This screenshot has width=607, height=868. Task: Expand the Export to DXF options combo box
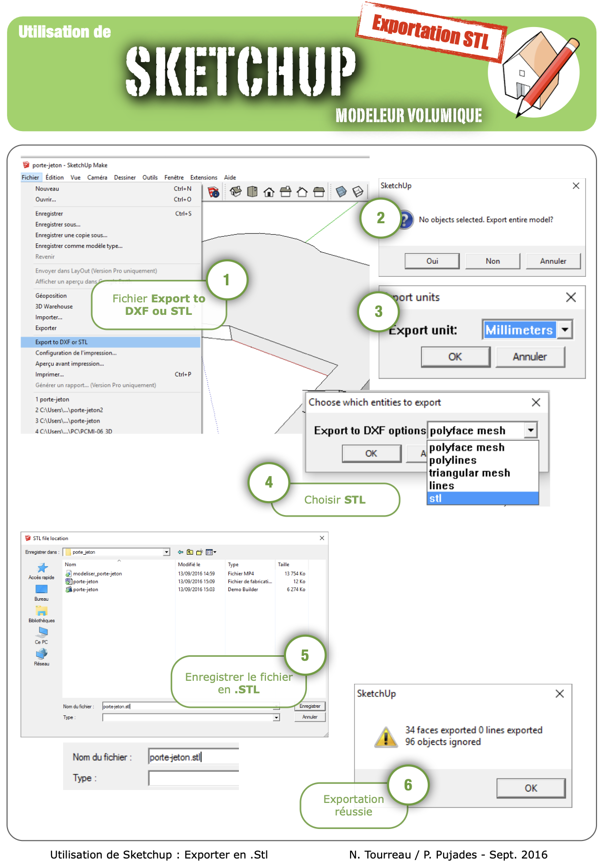(x=531, y=430)
